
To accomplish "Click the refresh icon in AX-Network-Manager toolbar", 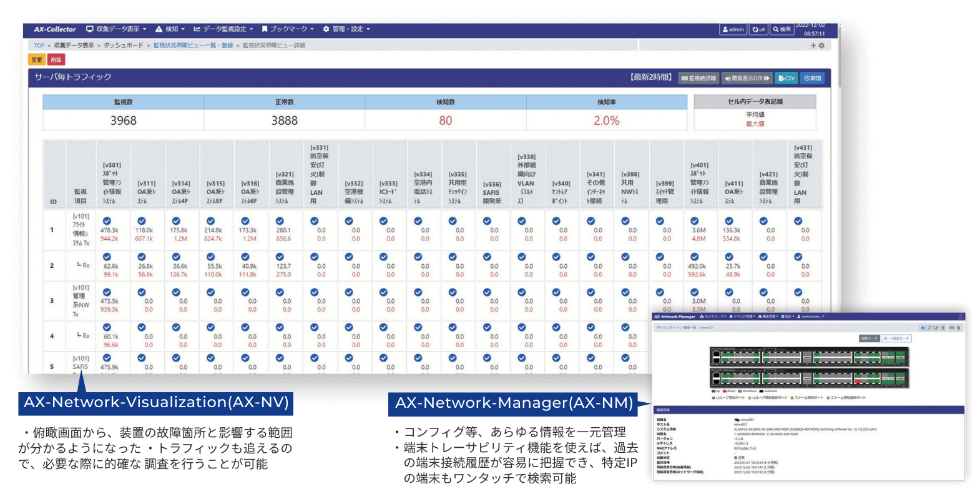I will 929,328.
